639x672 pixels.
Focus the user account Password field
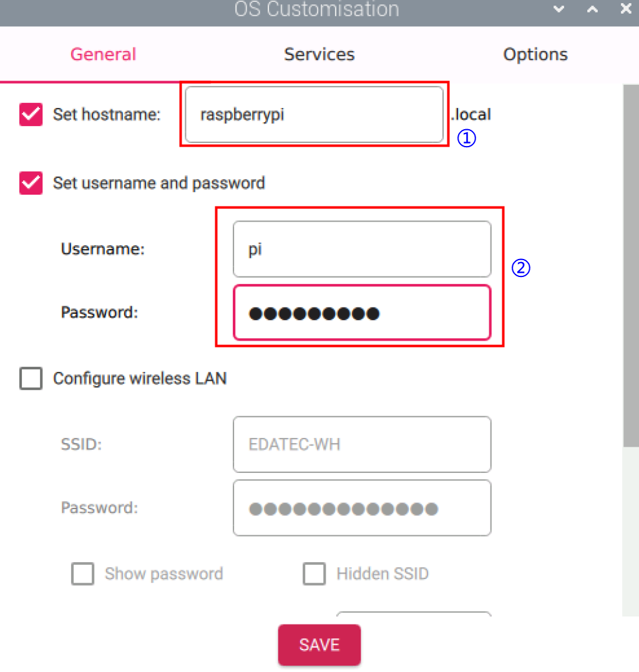[x=362, y=313]
